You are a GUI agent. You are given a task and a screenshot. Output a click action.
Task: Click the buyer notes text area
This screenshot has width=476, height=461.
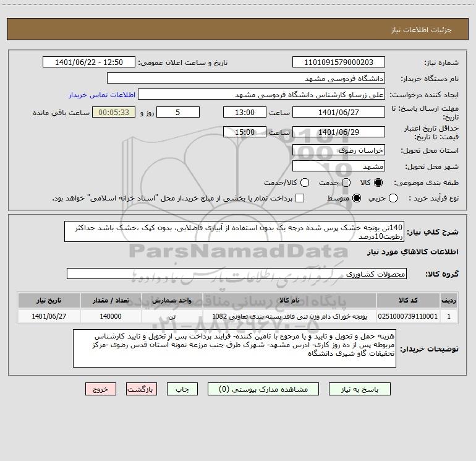pyautogui.click(x=234, y=348)
